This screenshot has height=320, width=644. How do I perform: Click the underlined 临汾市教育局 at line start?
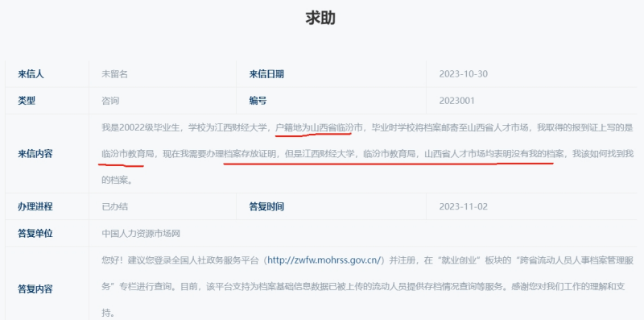128,154
